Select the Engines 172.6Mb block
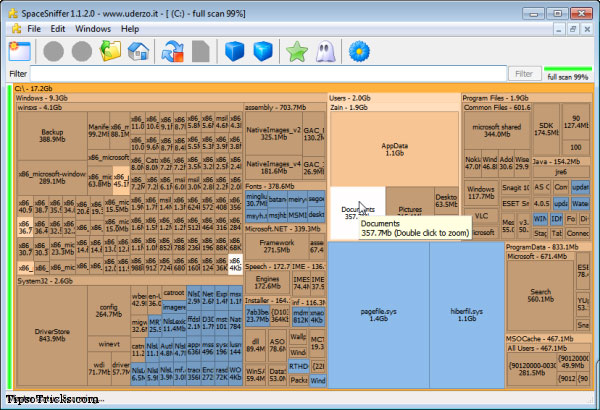The height and width of the screenshot is (410, 600). 267,283
